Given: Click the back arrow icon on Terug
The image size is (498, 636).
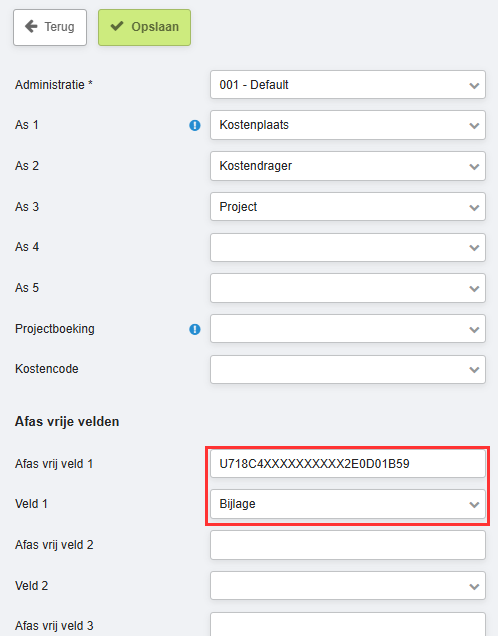Looking at the screenshot, I should coord(31,27).
